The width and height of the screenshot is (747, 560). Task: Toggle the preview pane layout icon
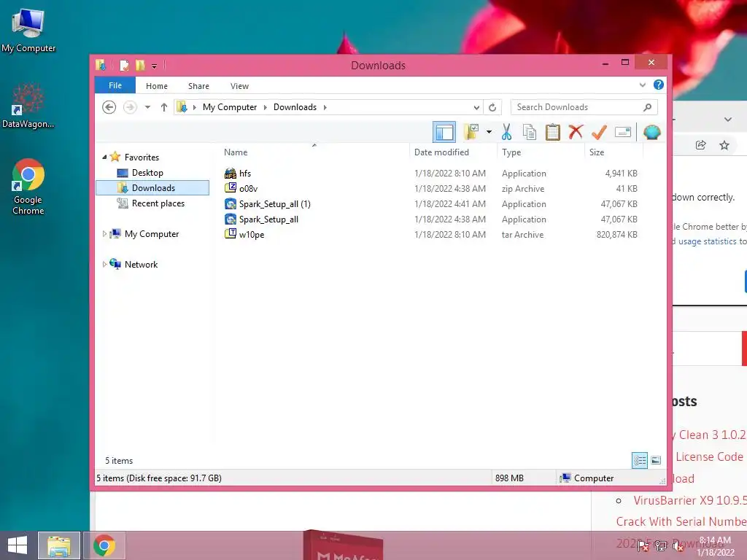444,132
